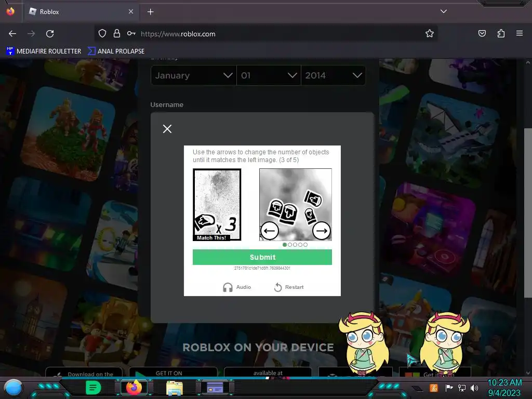This screenshot has height=399, width=532.
Task: Open a new browser tab
Action: point(150,12)
